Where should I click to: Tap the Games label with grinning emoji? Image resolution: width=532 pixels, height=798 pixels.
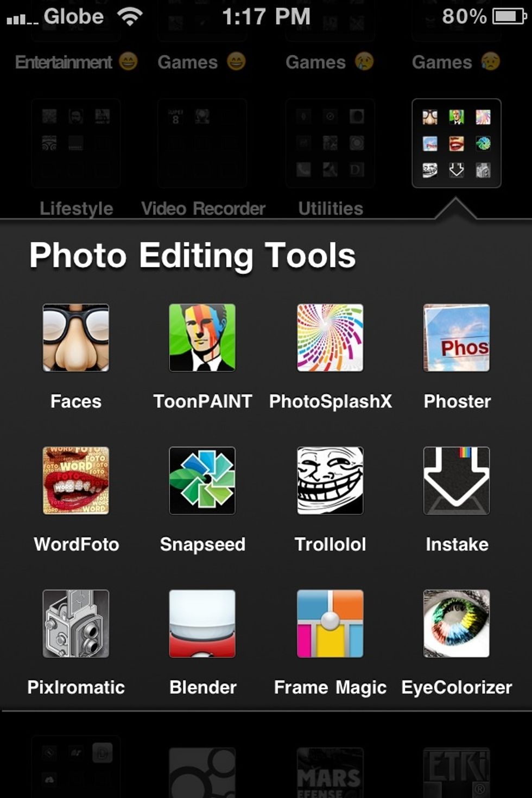(x=201, y=62)
